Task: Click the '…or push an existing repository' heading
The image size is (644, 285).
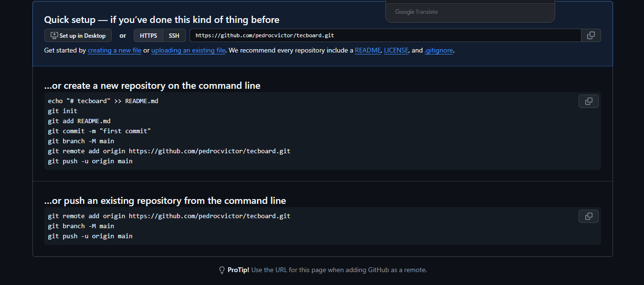Action: (165, 201)
